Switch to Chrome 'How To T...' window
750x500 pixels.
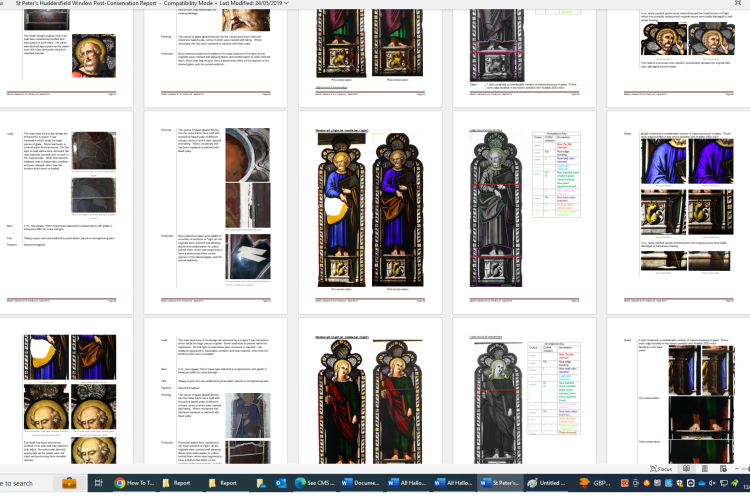click(134, 483)
